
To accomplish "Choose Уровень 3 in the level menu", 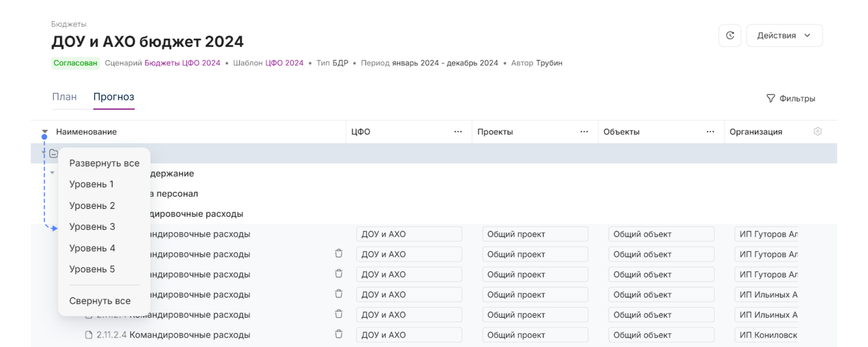I will coord(92,227).
